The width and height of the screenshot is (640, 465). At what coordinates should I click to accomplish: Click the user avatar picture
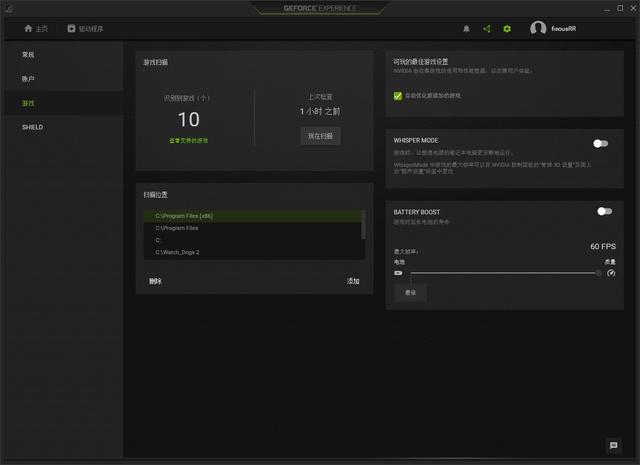538,29
